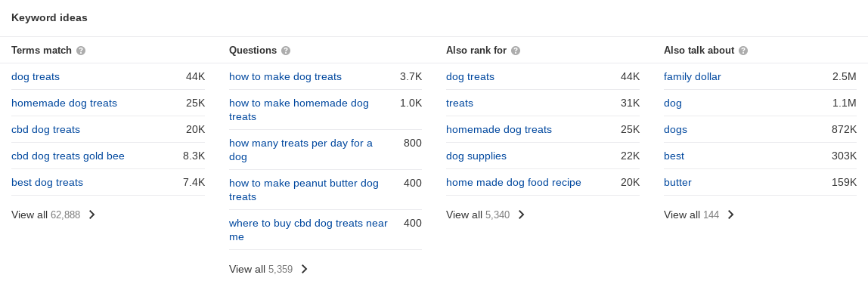Click the family dollar keyword link
Viewport: 868px width, 281px height.
(692, 77)
